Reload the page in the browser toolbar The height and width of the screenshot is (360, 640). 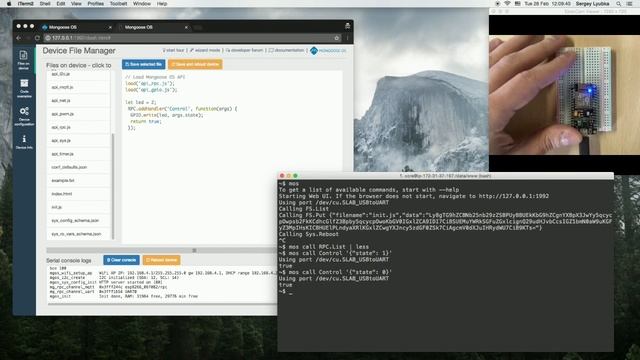pos(37,38)
